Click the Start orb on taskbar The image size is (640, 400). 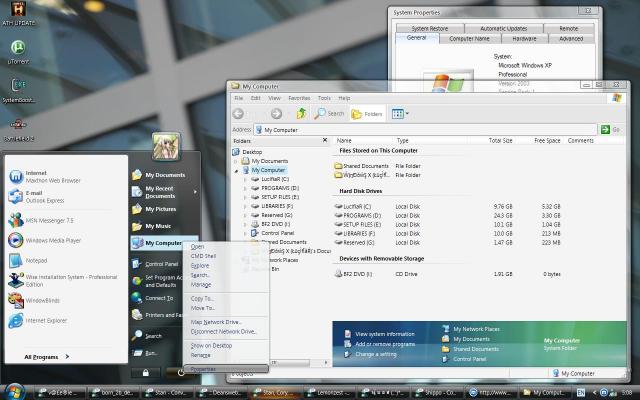15,392
